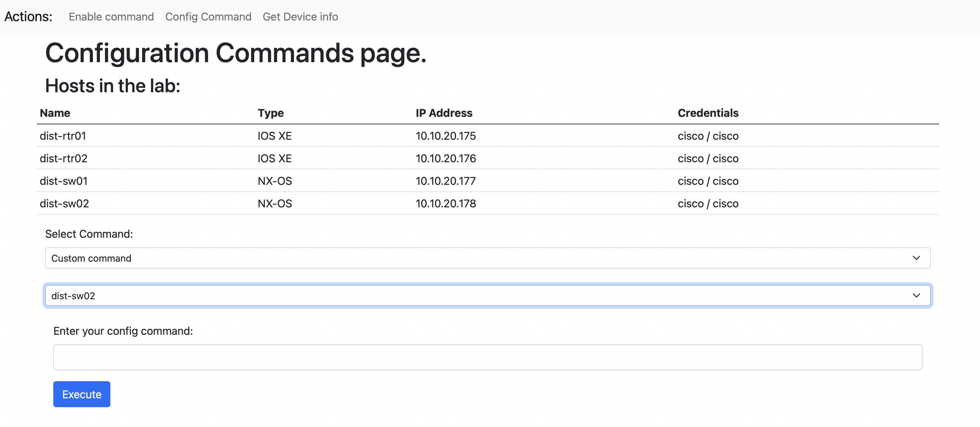Viewport: 980px width, 427px height.
Task: Open the Get Device info page
Action: tap(300, 16)
